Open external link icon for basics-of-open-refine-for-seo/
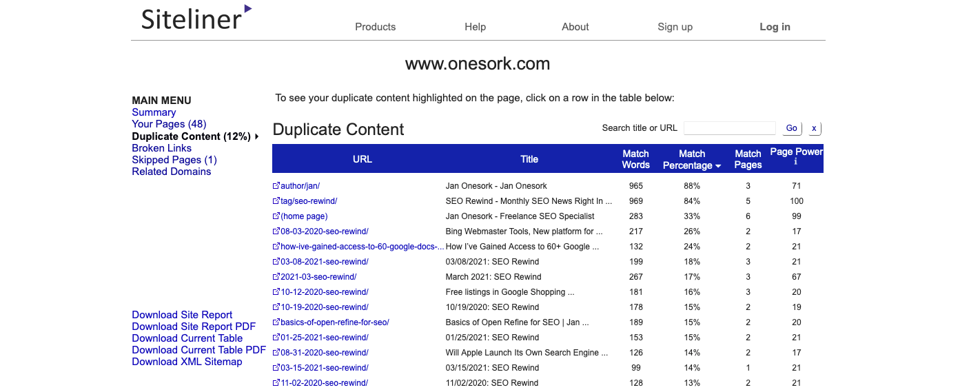Viewport: 980px width, 392px height. coord(276,322)
